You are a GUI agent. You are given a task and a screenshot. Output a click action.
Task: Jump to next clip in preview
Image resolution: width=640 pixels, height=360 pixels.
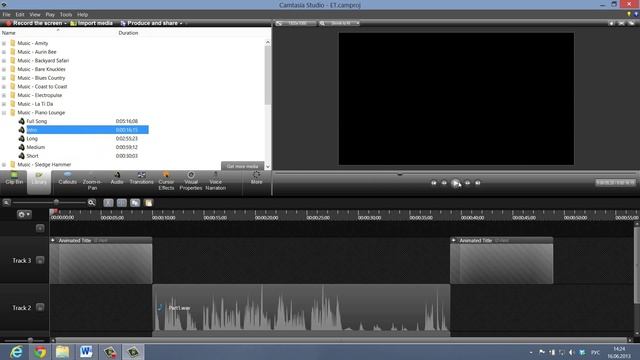point(478,183)
